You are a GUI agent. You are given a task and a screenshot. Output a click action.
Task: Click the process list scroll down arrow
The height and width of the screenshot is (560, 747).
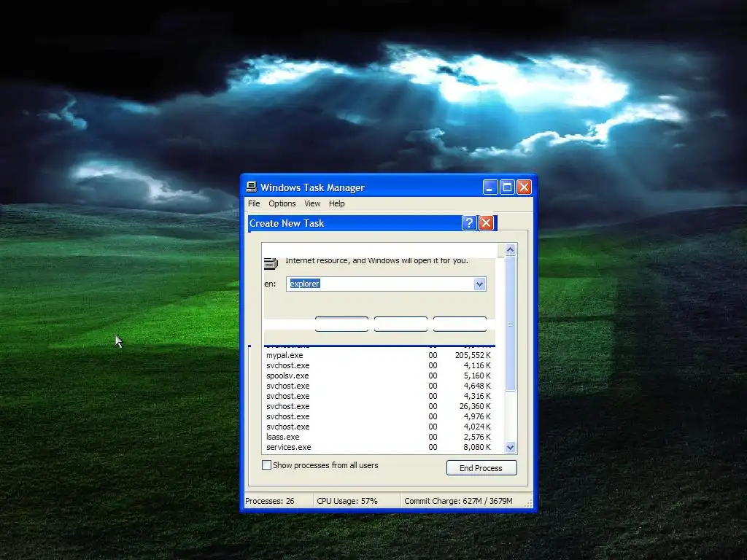click(510, 447)
